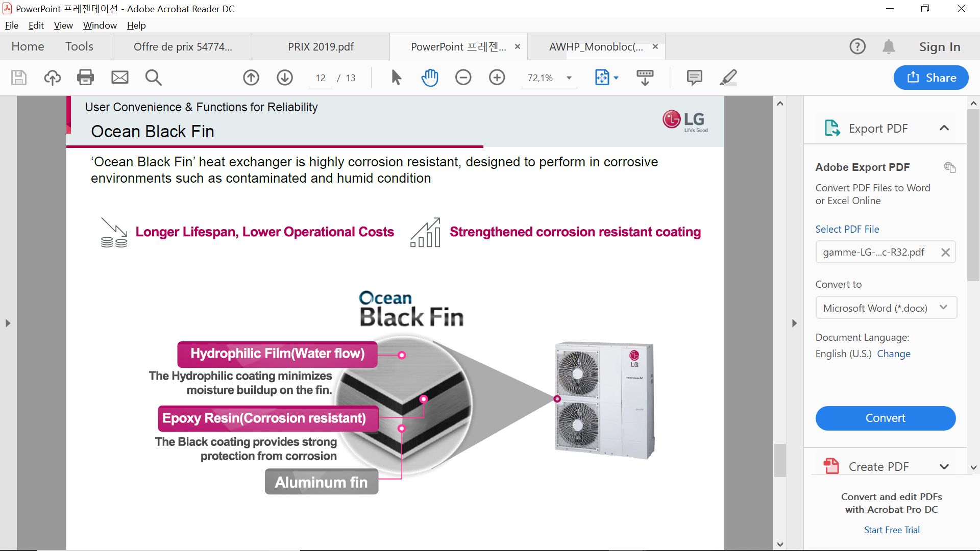Activate the Hand pan tool
The image size is (980, 551).
coord(430,78)
